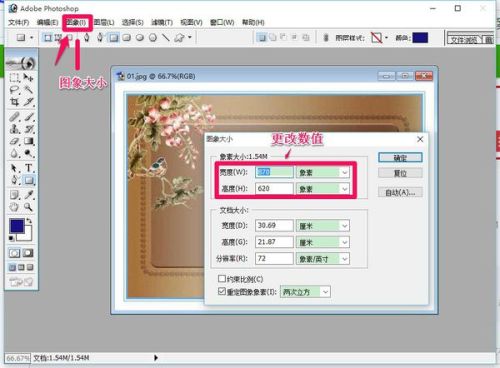
Task: Switch to the 文件浏览 tab
Action: (464, 40)
